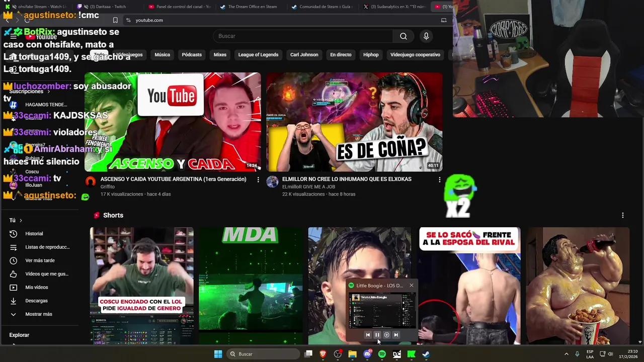
Task: Skip to next track in Spotify preview
Action: tap(396, 335)
